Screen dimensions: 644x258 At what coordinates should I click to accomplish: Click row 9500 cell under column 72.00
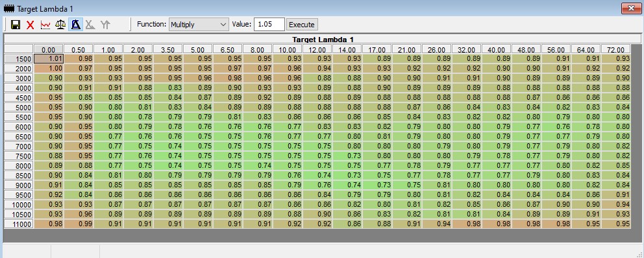[615, 195]
